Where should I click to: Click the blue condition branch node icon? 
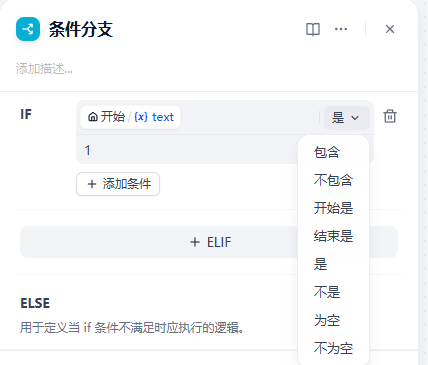pyautogui.click(x=28, y=29)
